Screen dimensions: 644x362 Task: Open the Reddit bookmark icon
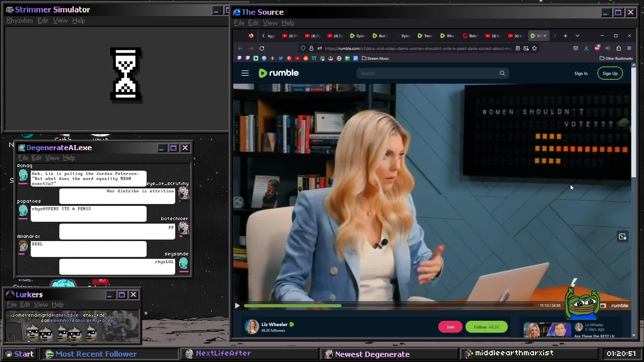[306, 58]
